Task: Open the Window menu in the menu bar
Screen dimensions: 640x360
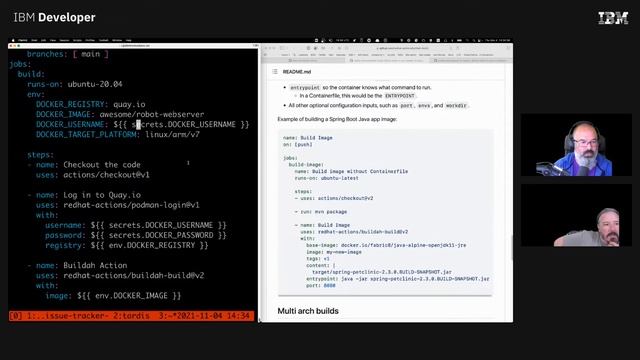Action: point(117,40)
